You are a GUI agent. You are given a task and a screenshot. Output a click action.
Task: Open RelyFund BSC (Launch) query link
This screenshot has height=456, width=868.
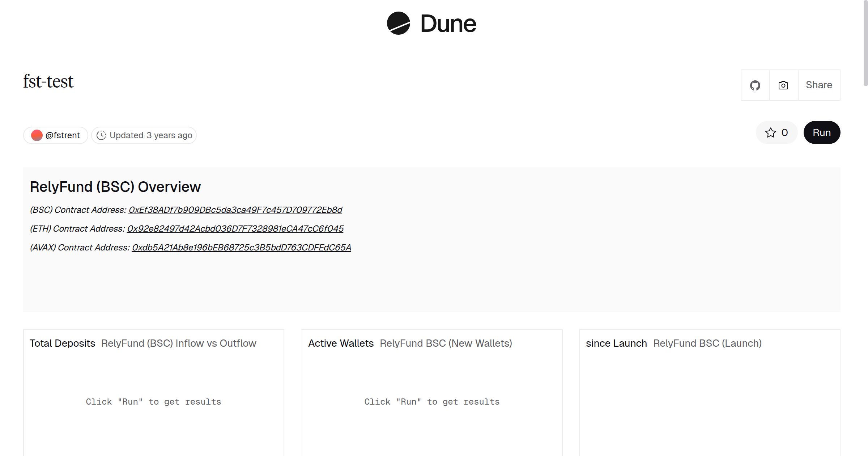point(707,343)
